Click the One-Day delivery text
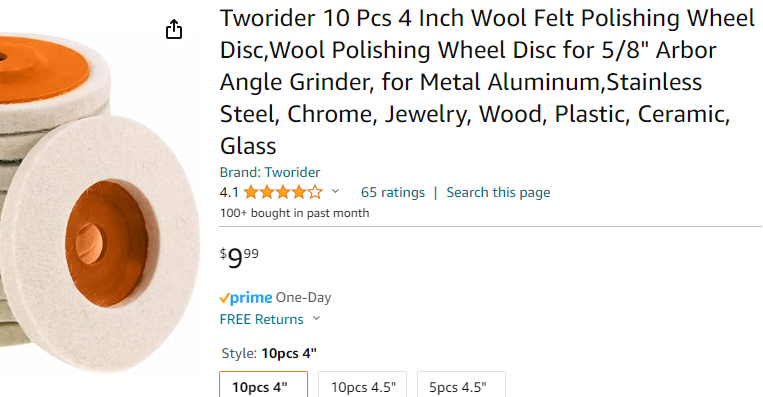Image resolution: width=763 pixels, height=397 pixels. (x=304, y=297)
